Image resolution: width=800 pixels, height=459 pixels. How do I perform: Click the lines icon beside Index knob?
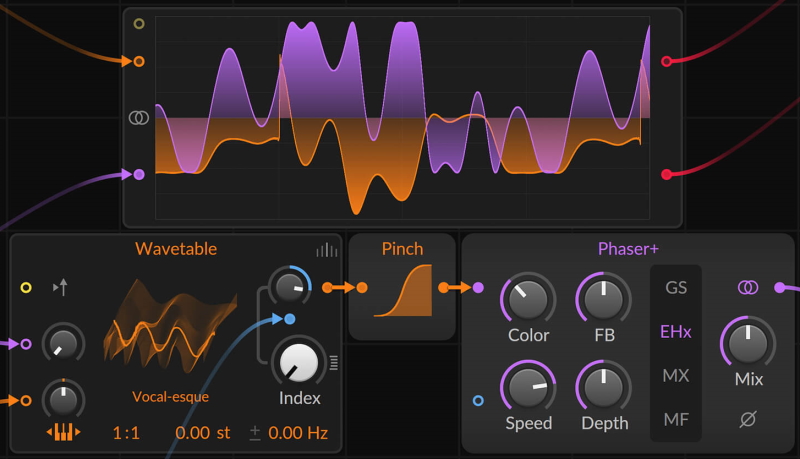tap(334, 363)
